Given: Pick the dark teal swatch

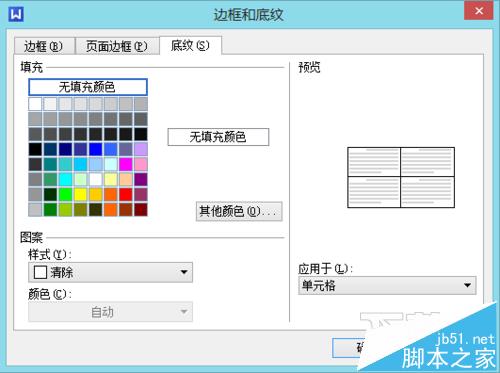Looking at the screenshot, I should tap(50, 164).
